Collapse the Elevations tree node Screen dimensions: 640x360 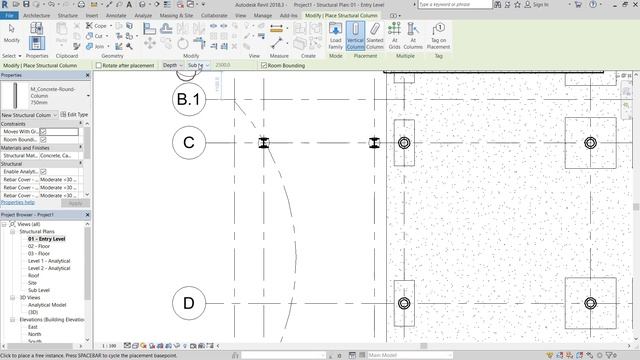12,320
